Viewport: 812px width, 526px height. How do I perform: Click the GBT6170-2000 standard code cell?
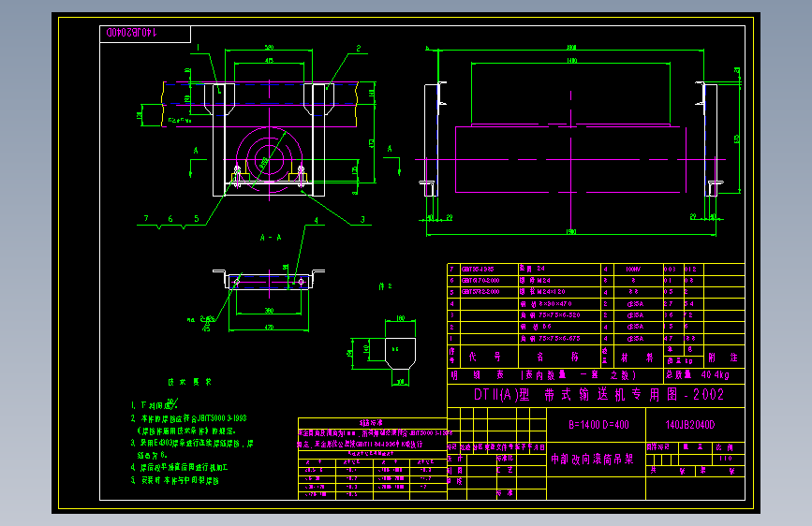click(x=480, y=281)
